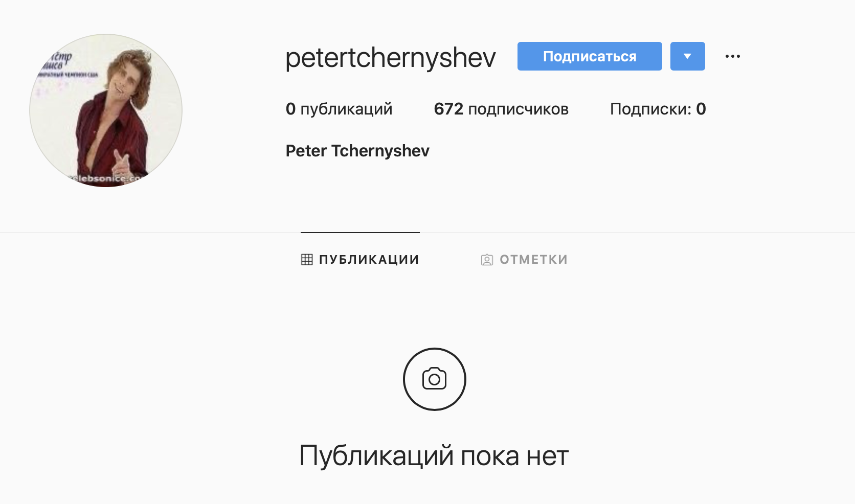Viewport: 855px width, 504px height.
Task: Click the Публикаций пока нет message
Action: coord(434,455)
